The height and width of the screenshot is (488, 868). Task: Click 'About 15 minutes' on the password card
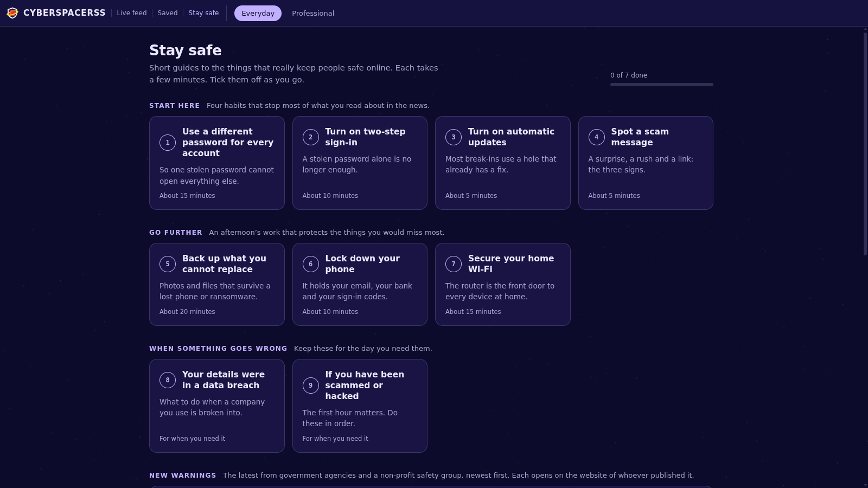187,196
